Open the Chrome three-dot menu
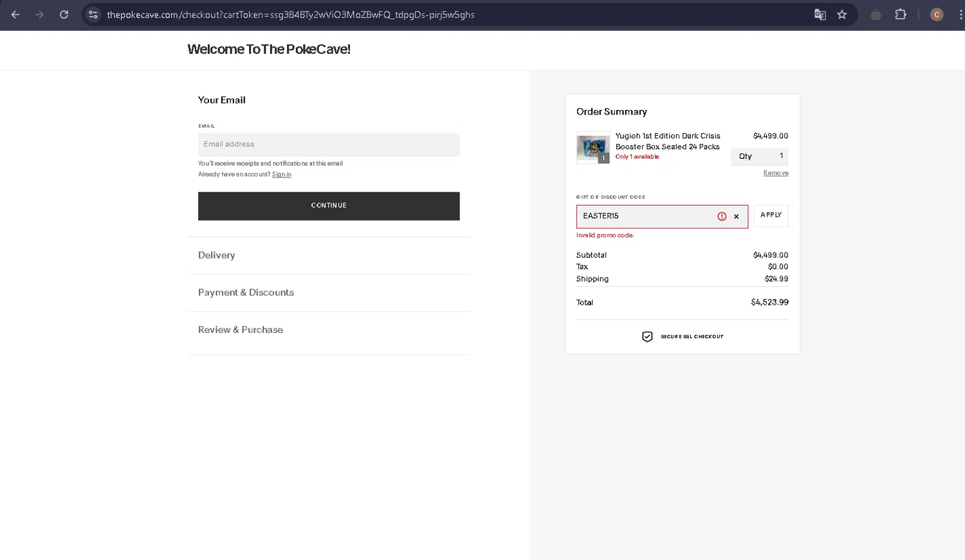The width and height of the screenshot is (965, 560). click(x=960, y=14)
